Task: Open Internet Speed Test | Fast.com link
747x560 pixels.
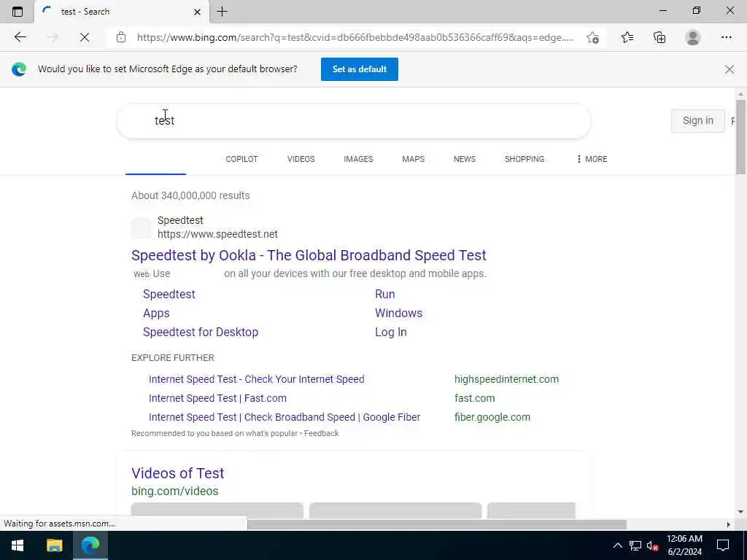Action: tap(217, 399)
